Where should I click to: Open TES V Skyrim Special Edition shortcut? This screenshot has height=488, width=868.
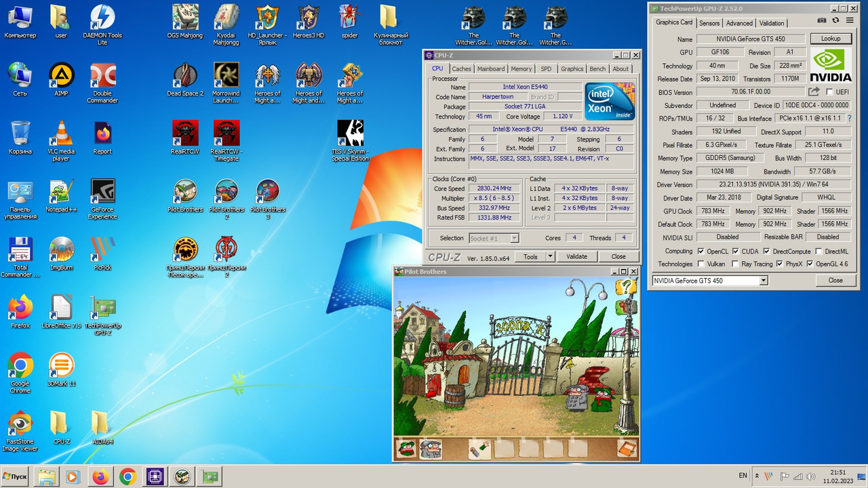(350, 141)
